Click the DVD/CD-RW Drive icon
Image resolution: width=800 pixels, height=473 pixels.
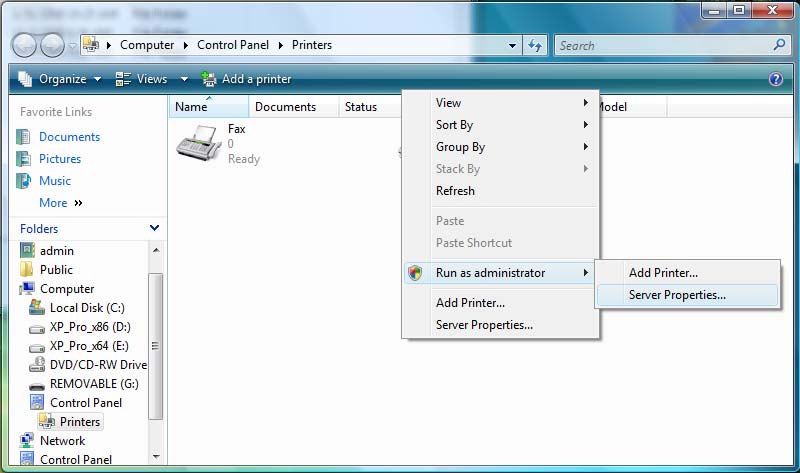tap(37, 364)
